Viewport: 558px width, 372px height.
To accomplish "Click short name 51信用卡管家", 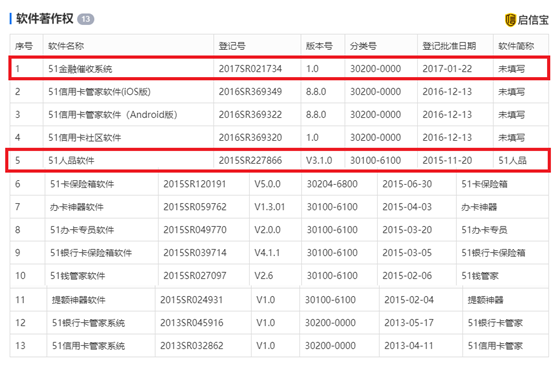I will (x=495, y=346).
